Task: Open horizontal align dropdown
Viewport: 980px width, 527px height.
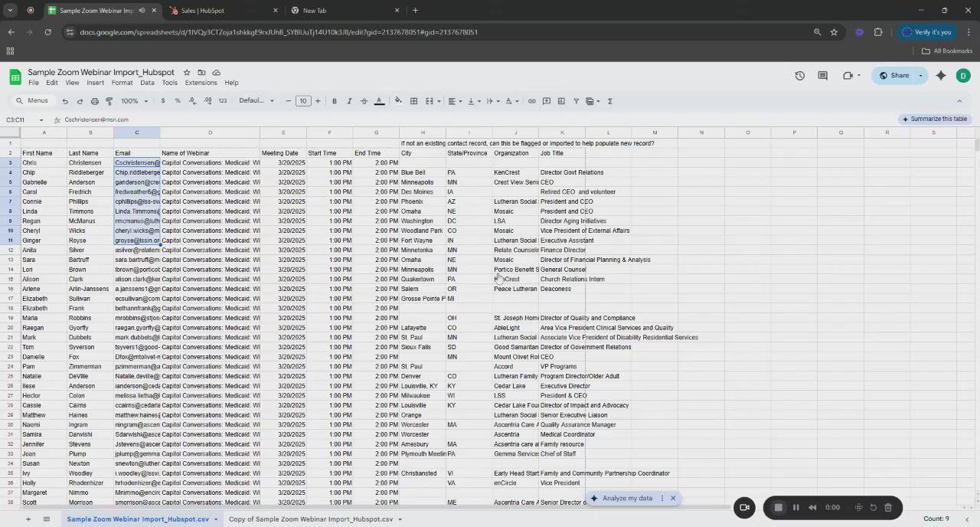Action: pos(455,101)
